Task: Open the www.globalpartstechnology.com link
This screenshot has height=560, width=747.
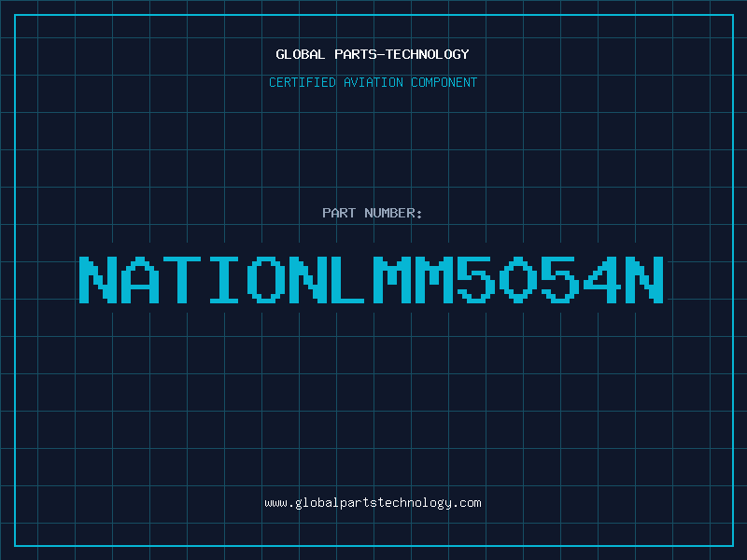Action: tap(373, 503)
